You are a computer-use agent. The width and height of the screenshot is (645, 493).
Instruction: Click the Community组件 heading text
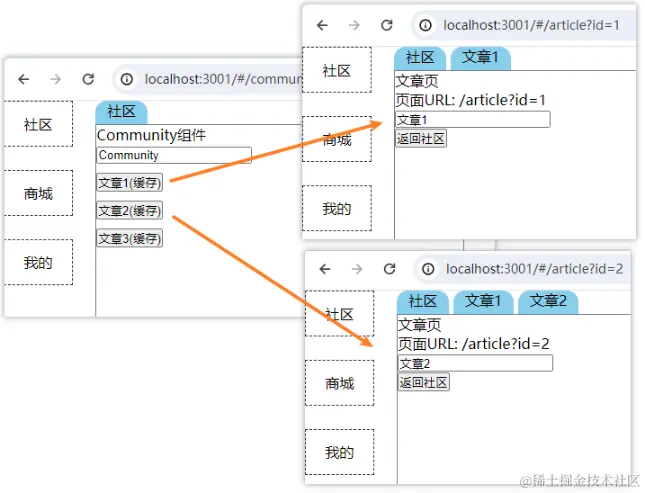(x=151, y=135)
